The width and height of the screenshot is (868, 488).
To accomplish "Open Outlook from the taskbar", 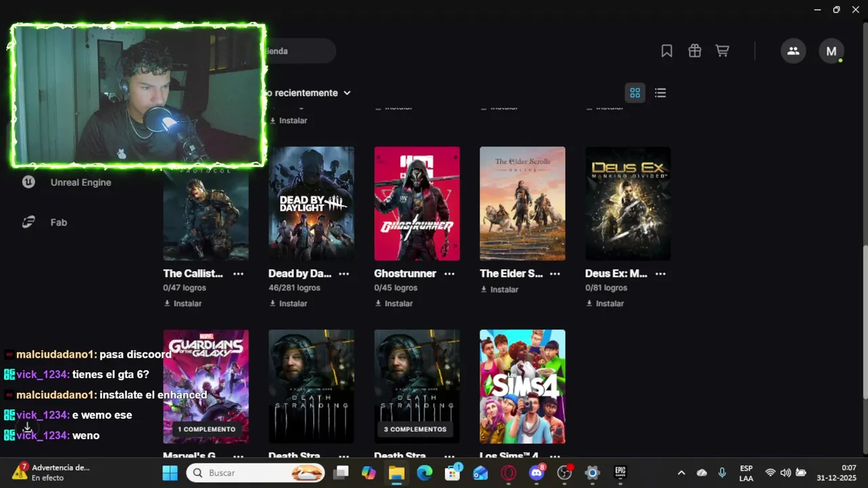I will [x=480, y=472].
